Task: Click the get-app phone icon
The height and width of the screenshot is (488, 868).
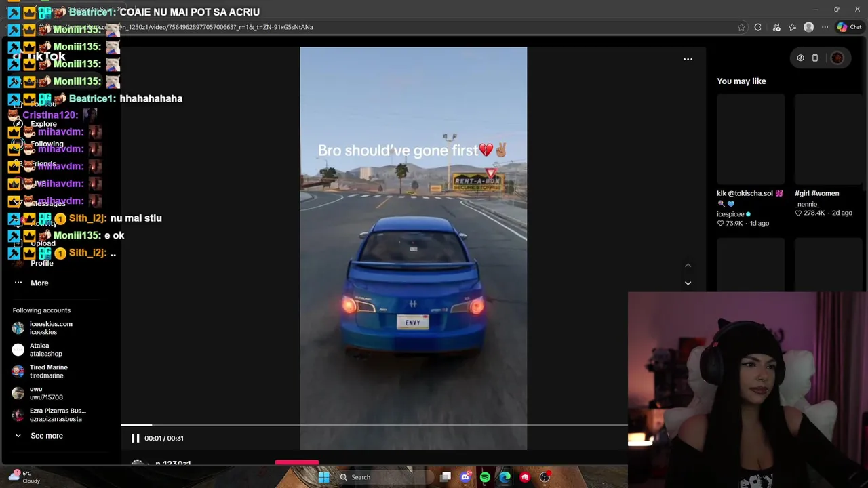Action: [x=815, y=58]
